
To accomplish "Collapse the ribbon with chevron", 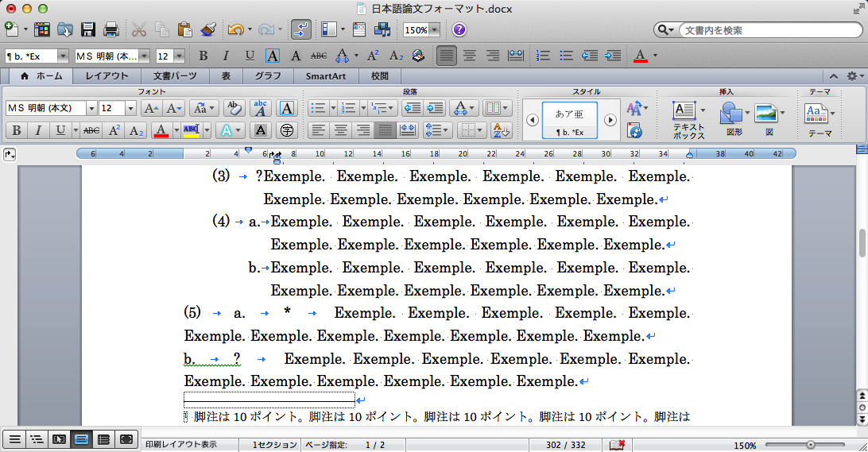I will pos(834,76).
